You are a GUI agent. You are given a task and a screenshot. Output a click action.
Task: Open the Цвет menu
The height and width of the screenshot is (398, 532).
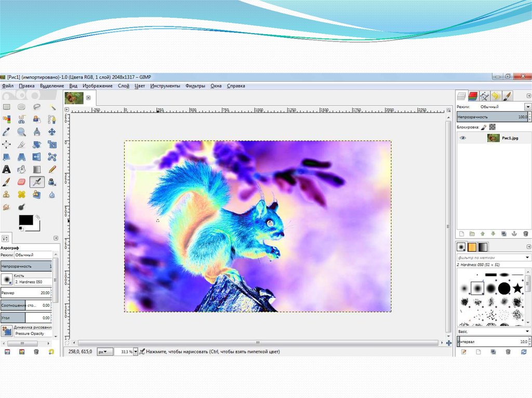pos(140,86)
